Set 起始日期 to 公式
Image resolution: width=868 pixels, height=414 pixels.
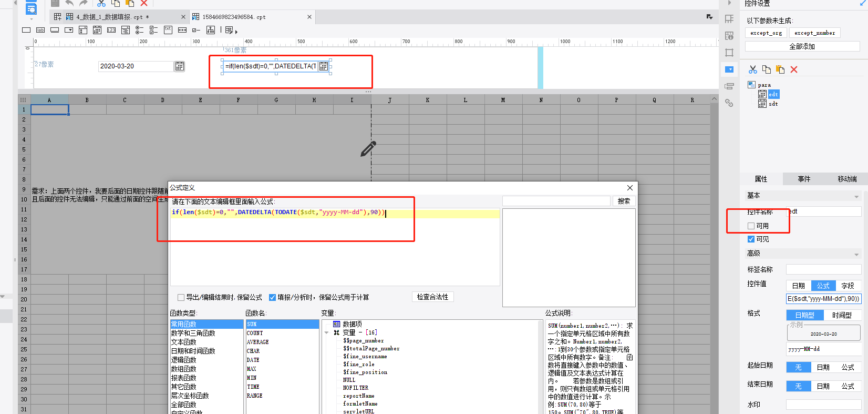(848, 367)
